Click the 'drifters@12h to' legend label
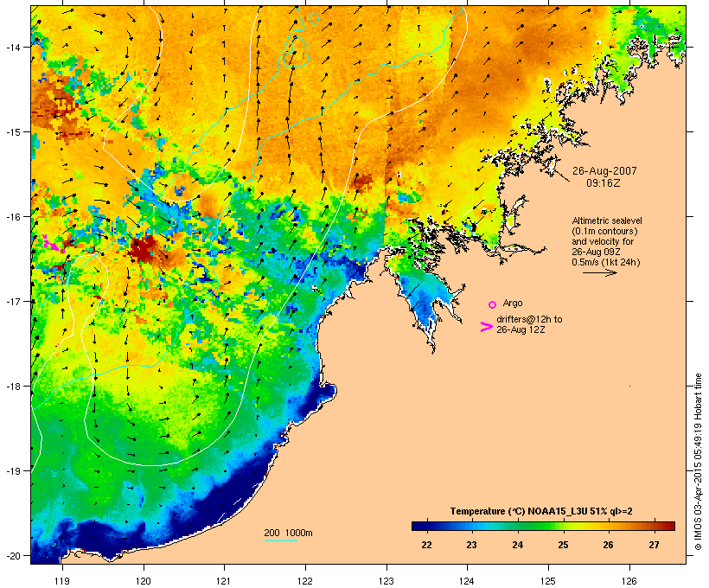 (529, 319)
